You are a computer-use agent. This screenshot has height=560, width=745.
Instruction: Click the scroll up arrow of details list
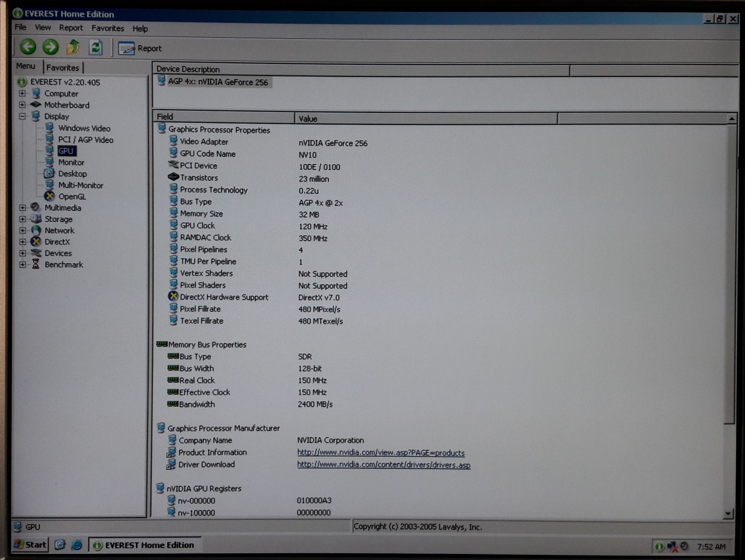click(732, 119)
